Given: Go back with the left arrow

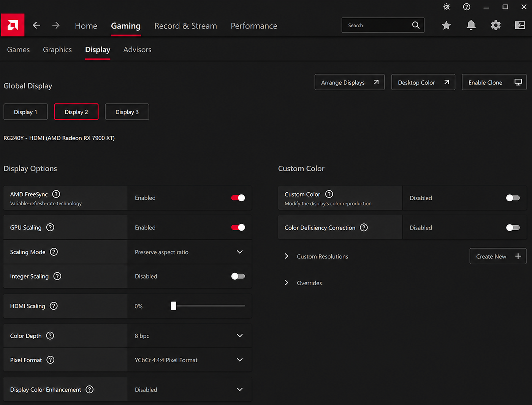Looking at the screenshot, I should coord(36,25).
